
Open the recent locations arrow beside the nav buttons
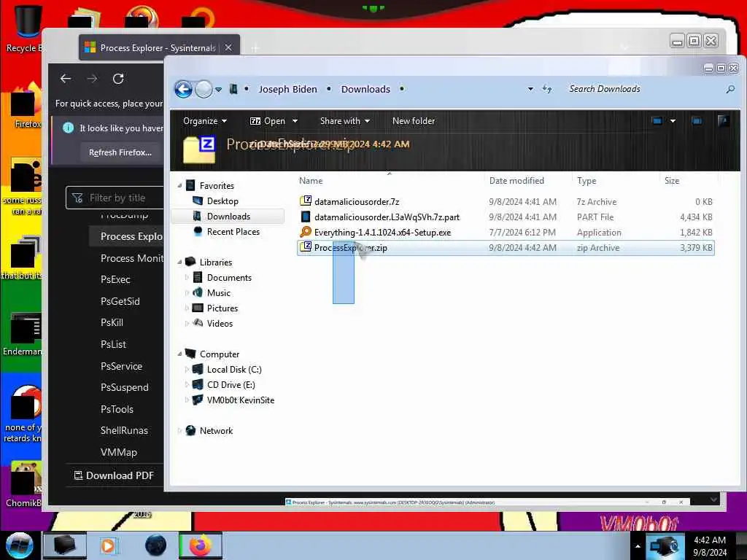(218, 89)
